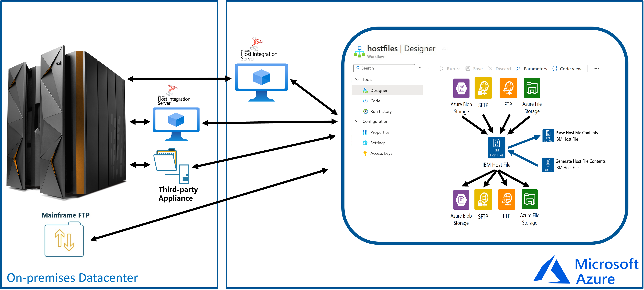This screenshot has height=290, width=644.
Task: Open ellipsis next to hostfiles Designer title
Action: [444, 49]
